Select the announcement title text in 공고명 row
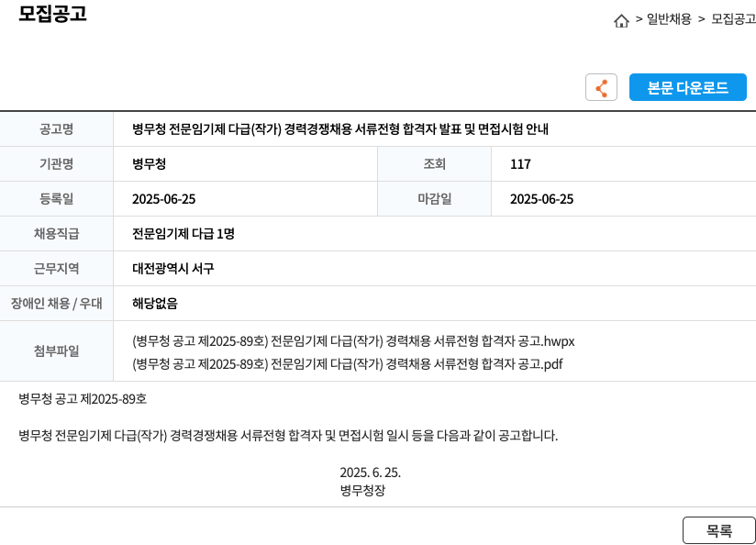This screenshot has height=545, width=756. point(340,129)
